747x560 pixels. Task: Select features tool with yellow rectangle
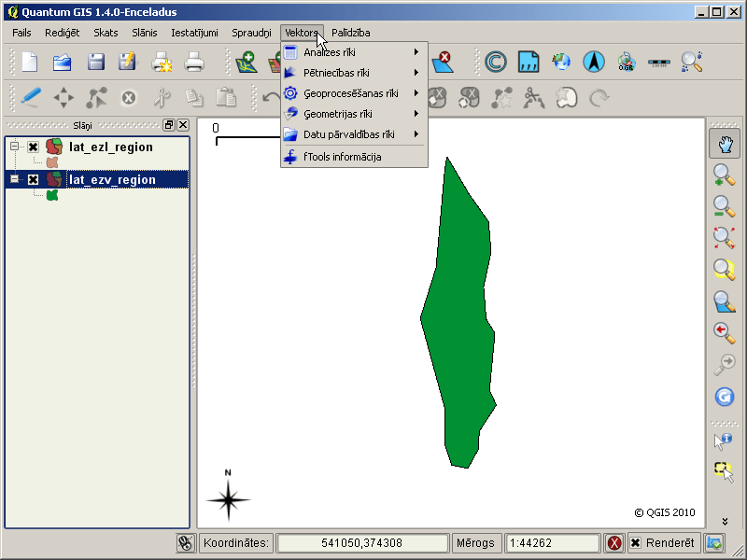point(725,472)
